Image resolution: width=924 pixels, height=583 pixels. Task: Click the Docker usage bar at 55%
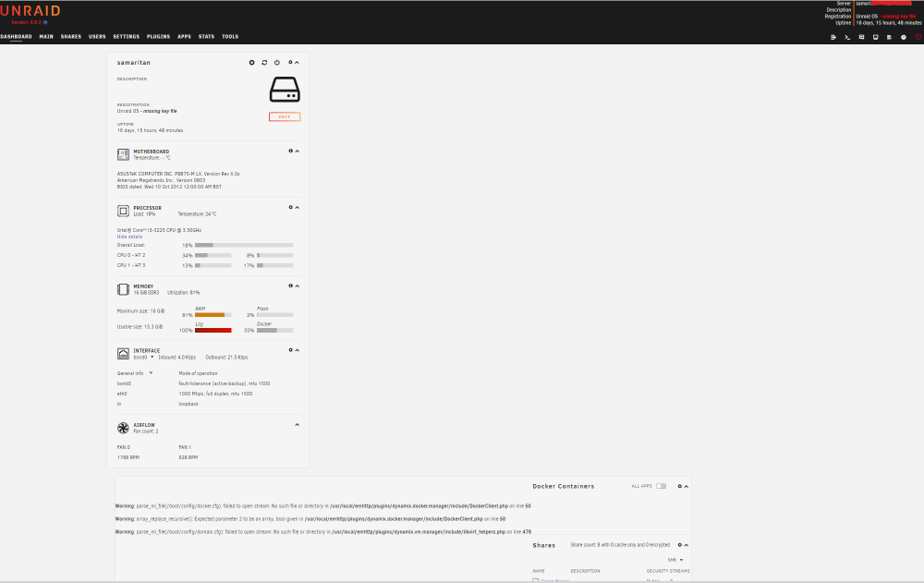click(275, 330)
